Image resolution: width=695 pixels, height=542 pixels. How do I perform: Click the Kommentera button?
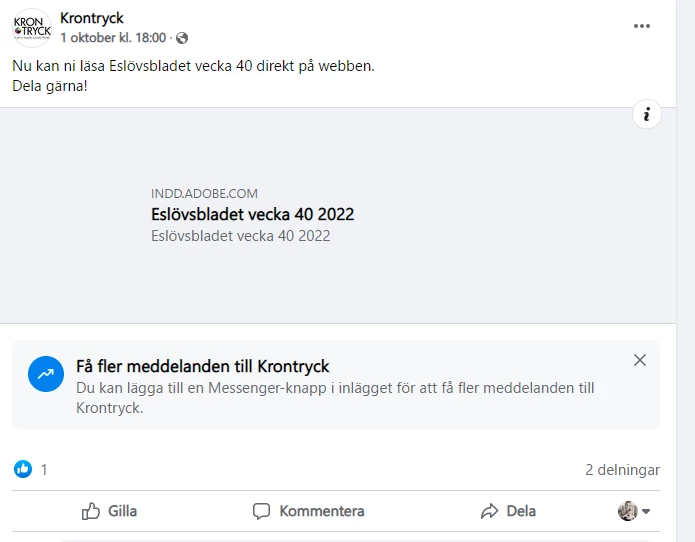pos(308,511)
